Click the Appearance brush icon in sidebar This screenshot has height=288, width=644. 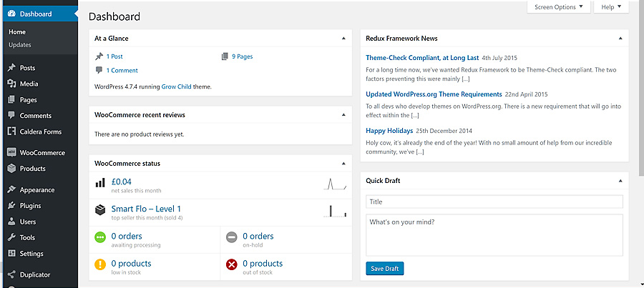point(11,190)
